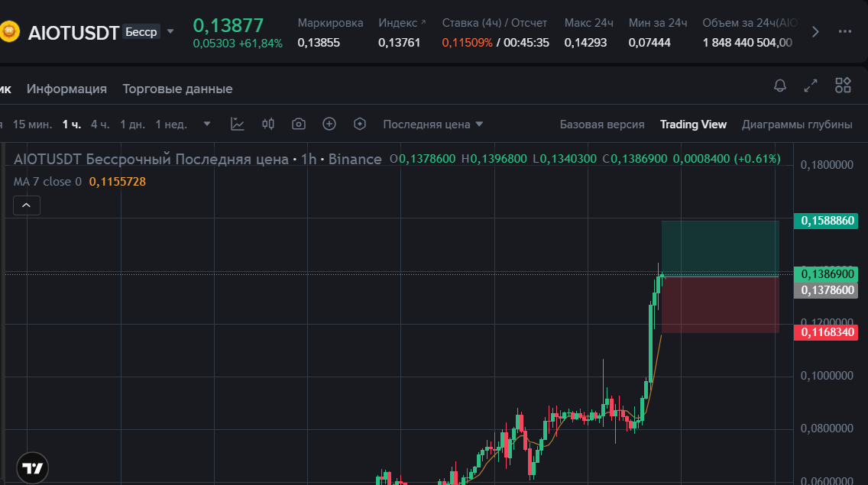Viewport: 868px width, 485px height.
Task: Click the Бесср contract type badge
Action: coord(141,32)
